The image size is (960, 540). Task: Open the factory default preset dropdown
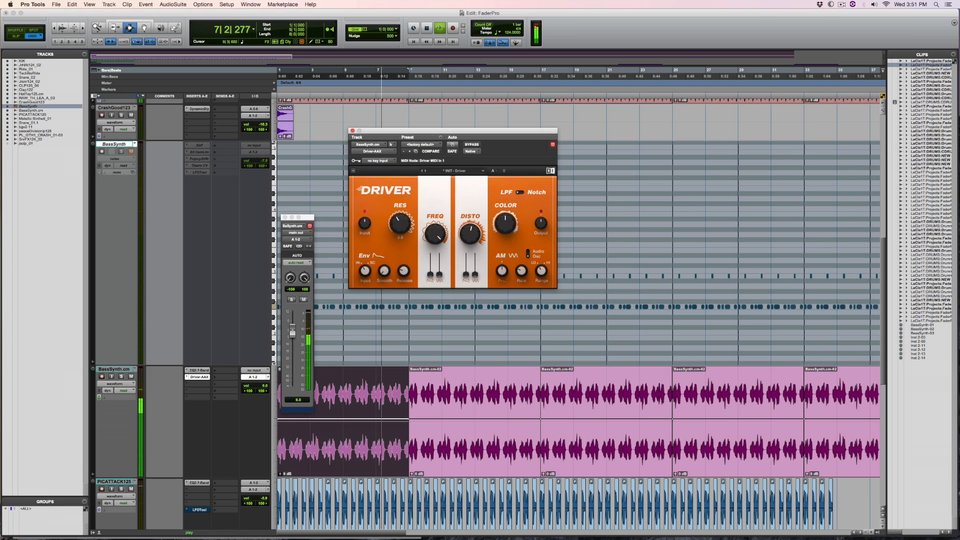tap(421, 144)
